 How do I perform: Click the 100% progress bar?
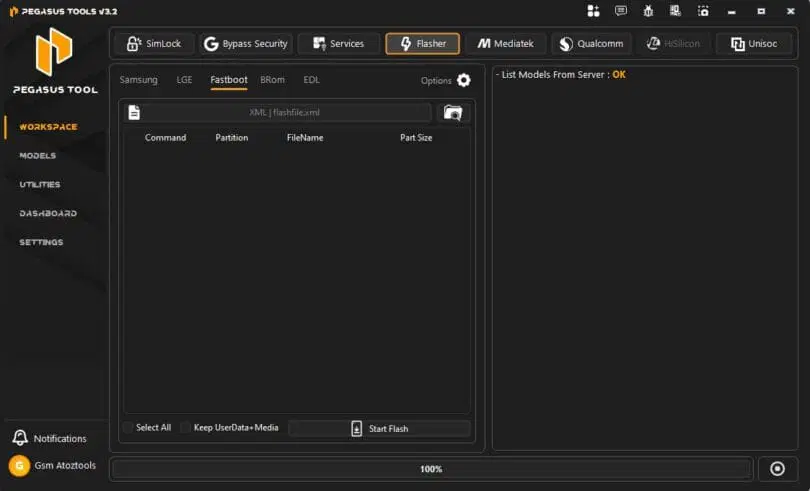[431, 469]
